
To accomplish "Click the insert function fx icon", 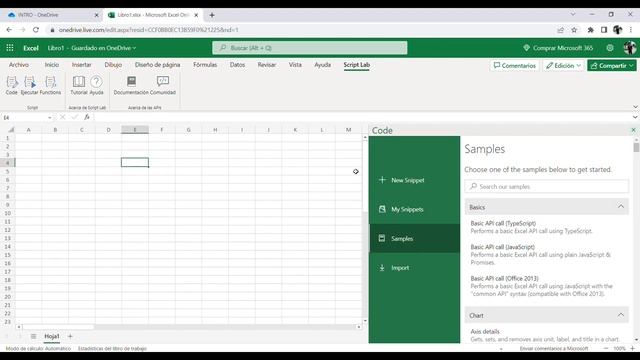I will (87, 117).
